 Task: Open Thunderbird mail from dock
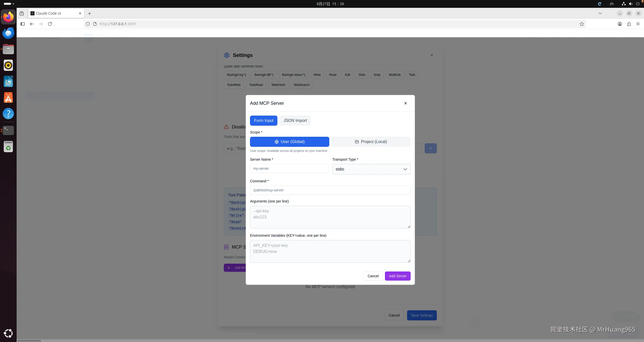[x=8, y=33]
